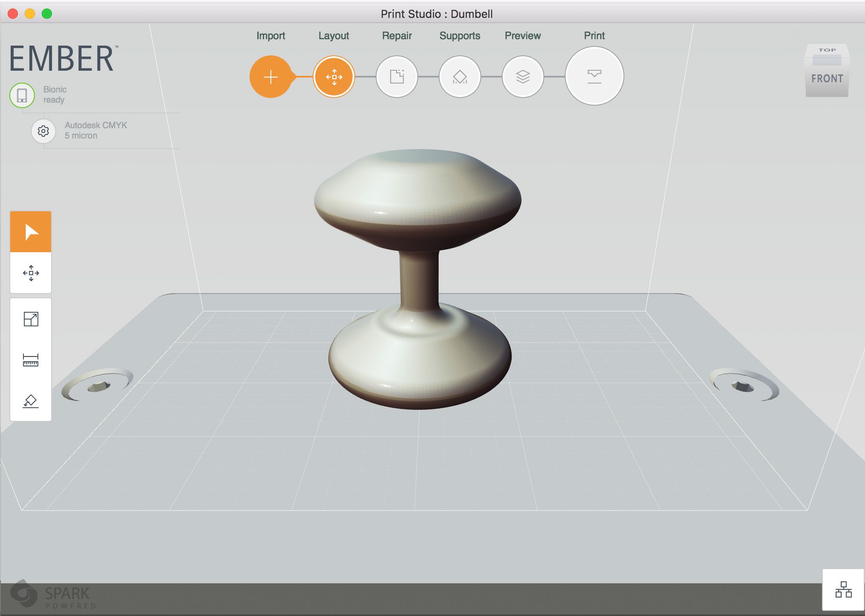Open the Autodesk CMYK 5 micron settings gear
The image size is (865, 616).
pos(42,131)
